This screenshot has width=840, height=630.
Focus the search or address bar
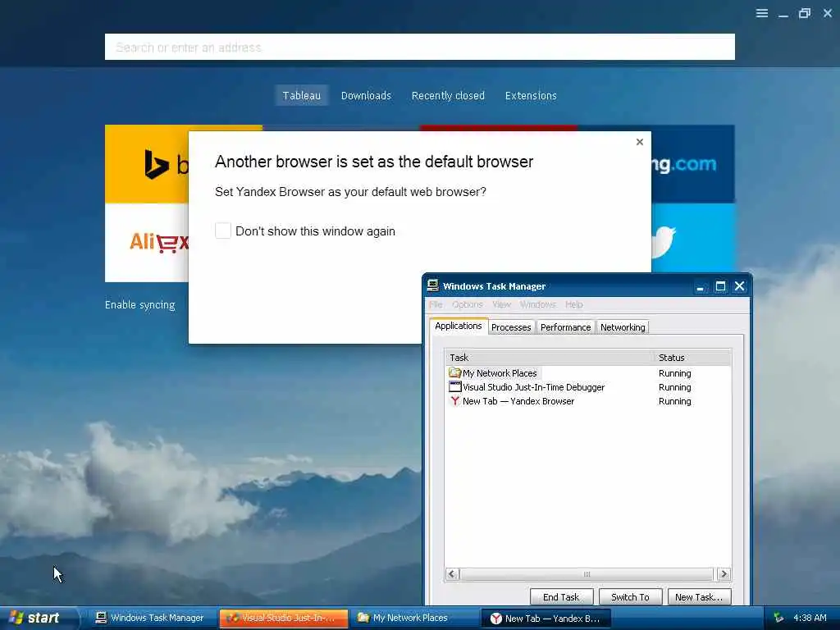[x=419, y=47]
